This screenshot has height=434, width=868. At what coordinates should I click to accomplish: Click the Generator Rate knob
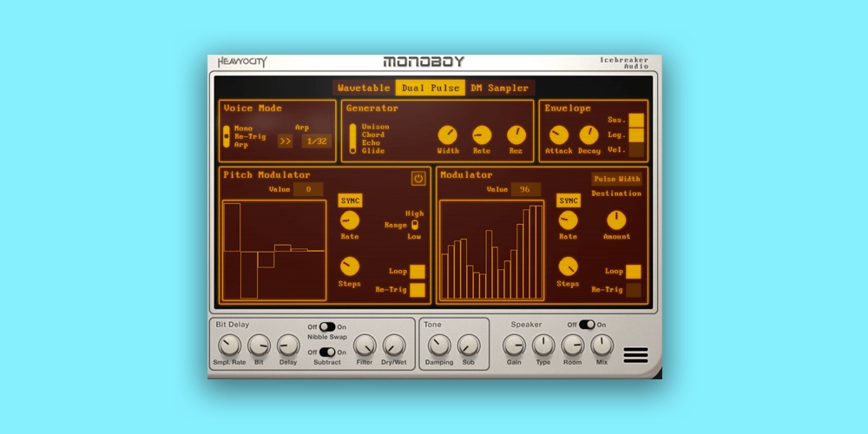tap(482, 135)
